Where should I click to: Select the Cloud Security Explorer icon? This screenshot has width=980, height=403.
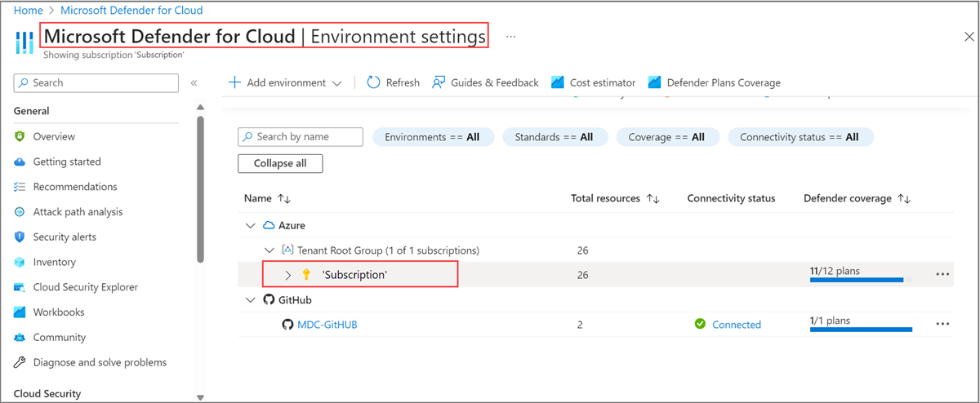coord(20,287)
